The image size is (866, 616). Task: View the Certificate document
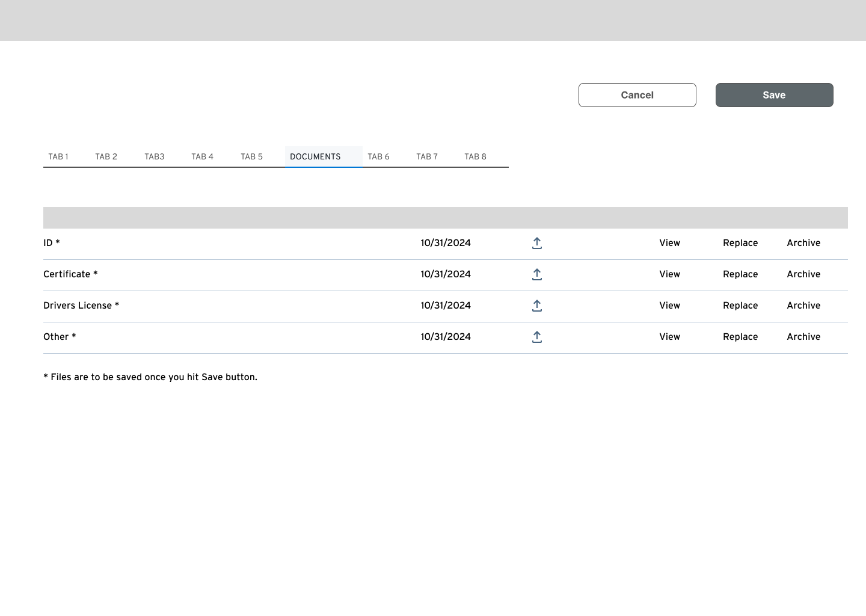(x=670, y=274)
